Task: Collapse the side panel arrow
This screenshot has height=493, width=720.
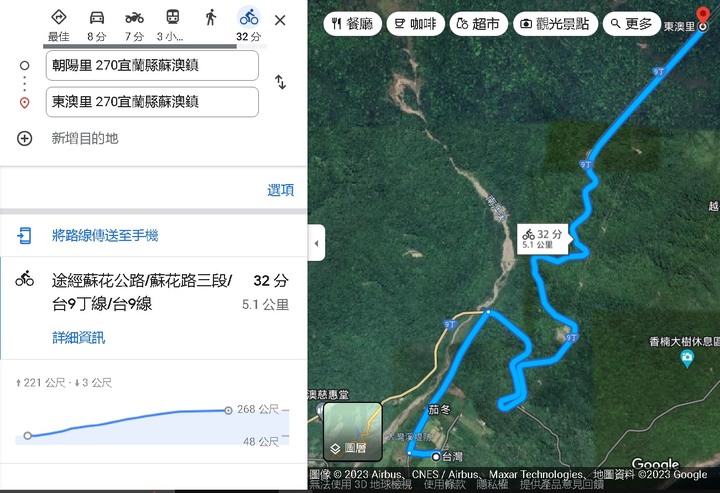Action: pyautogui.click(x=316, y=243)
